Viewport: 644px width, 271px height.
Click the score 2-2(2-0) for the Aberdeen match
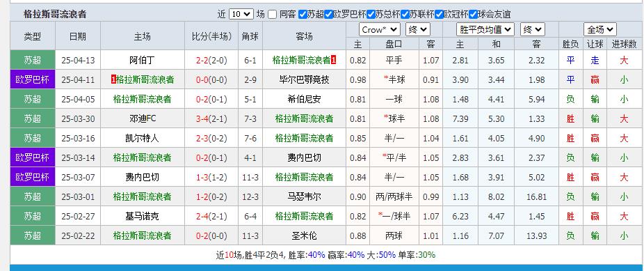click(x=211, y=61)
